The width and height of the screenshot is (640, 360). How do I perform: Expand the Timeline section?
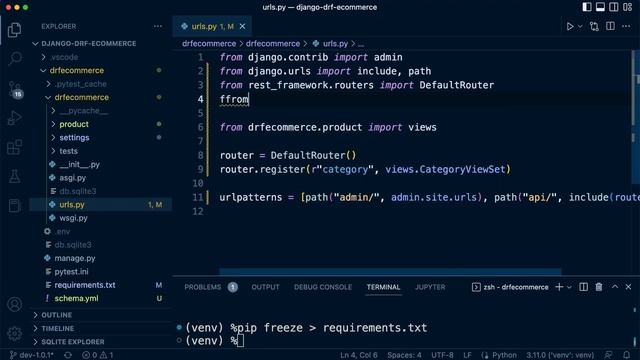pyautogui.click(x=58, y=329)
